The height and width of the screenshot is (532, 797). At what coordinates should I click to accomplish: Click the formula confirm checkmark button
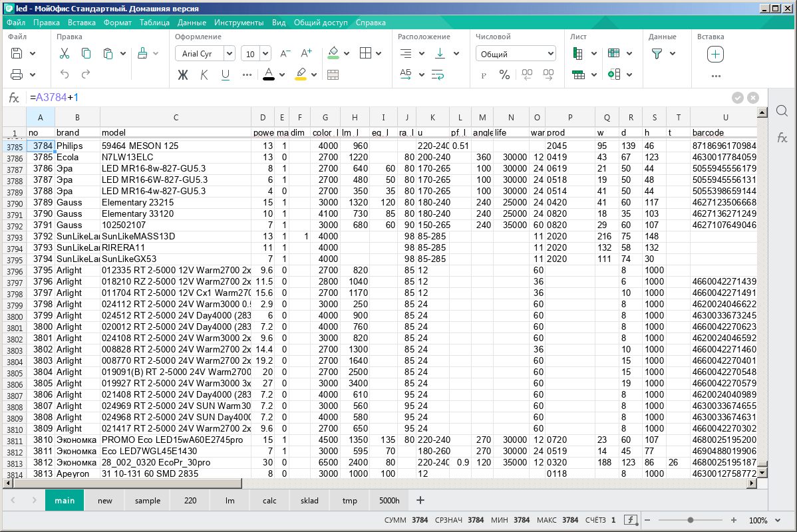pyautogui.click(x=738, y=98)
